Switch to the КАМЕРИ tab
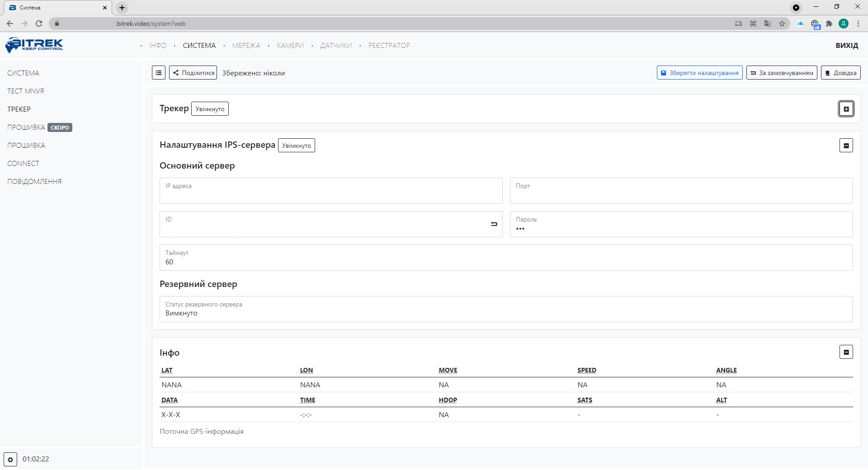This screenshot has width=868, height=470. point(290,46)
